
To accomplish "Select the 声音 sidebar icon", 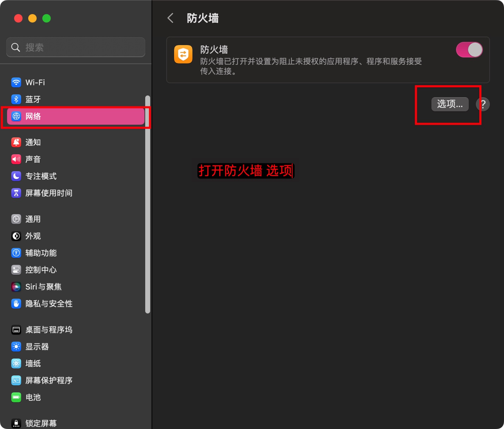I will pyautogui.click(x=16, y=159).
